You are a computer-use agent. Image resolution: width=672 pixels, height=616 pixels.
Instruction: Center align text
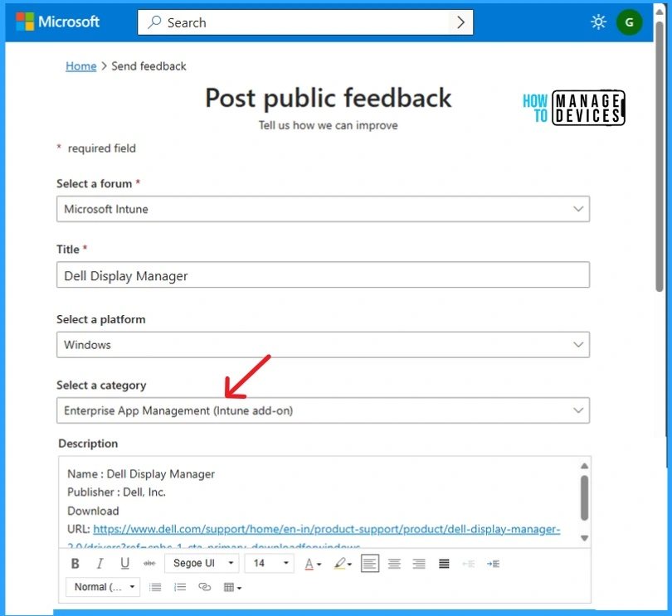(394, 564)
